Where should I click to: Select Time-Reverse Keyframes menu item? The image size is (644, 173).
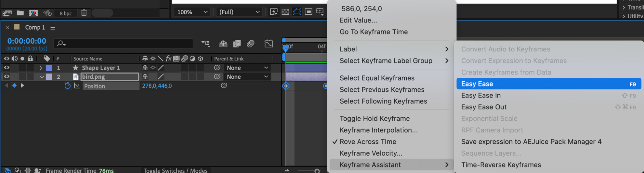point(501,165)
